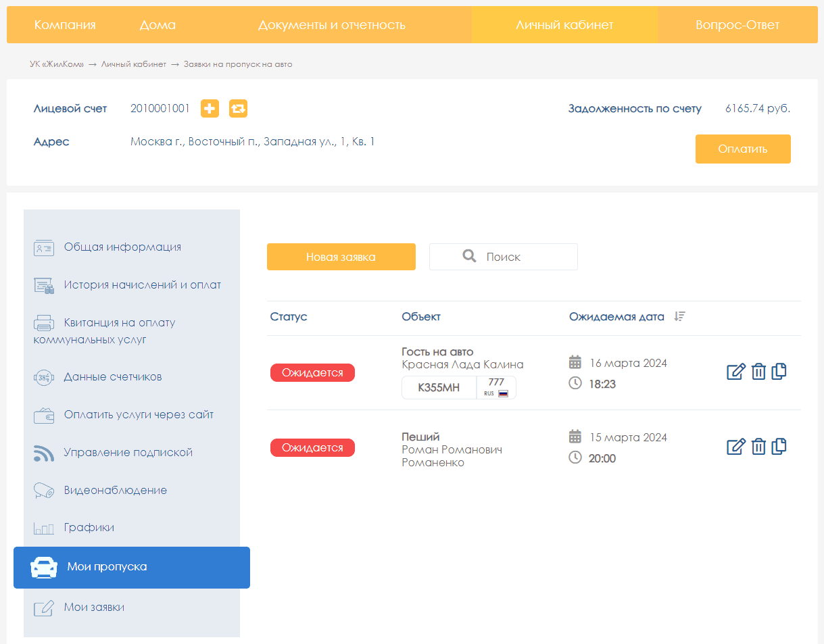Viewport: 824px width, 644px height.
Task: Open История начислений и оплат
Action: pos(143,285)
